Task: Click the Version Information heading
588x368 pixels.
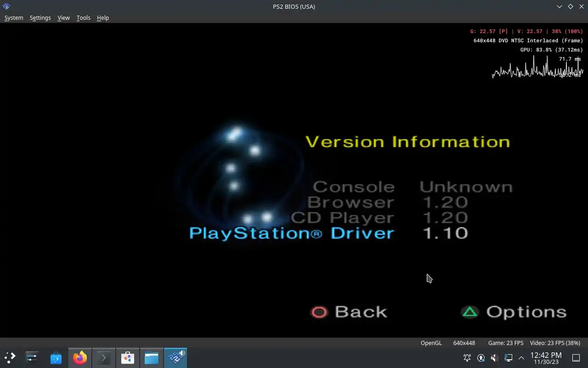Action: pyautogui.click(x=408, y=142)
